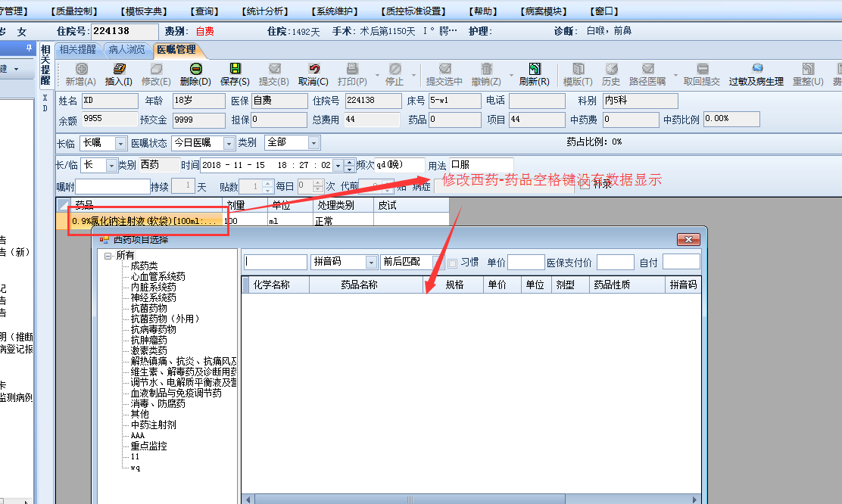842x504 pixels.
Task: Click the 新增(A) add order icon
Action: (x=82, y=69)
